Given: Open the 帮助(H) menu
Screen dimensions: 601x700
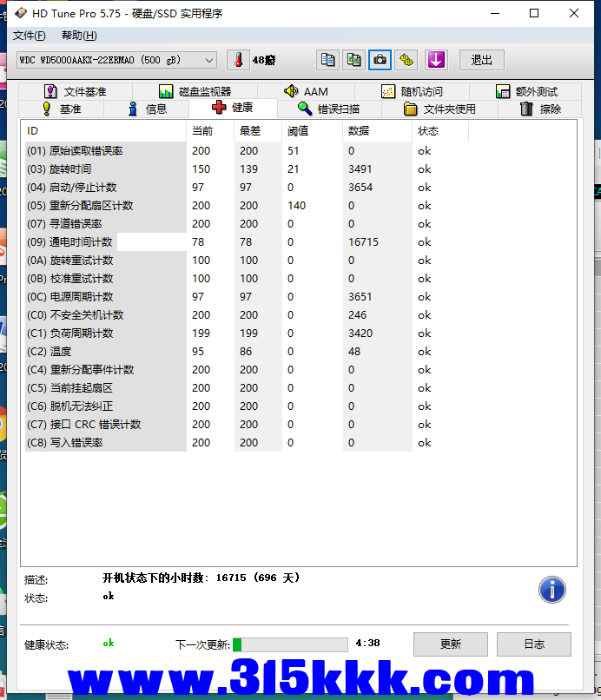Looking at the screenshot, I should click(79, 36).
